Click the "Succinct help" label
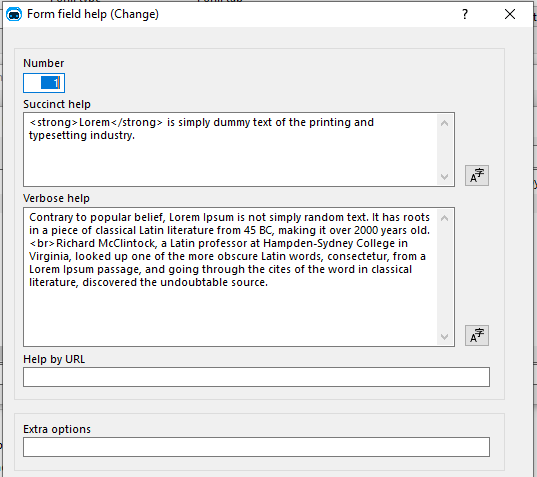The width and height of the screenshot is (537, 477). 57,104
